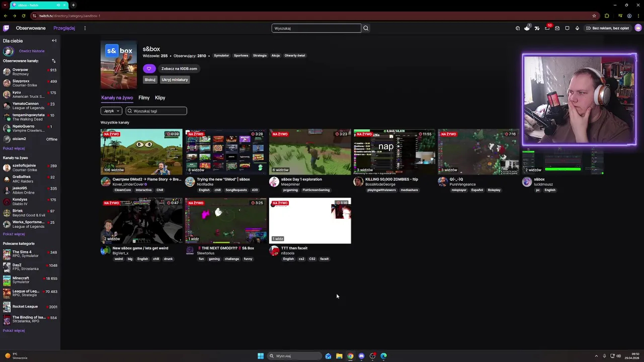Show hidden system tray icons chevron

pos(596,356)
